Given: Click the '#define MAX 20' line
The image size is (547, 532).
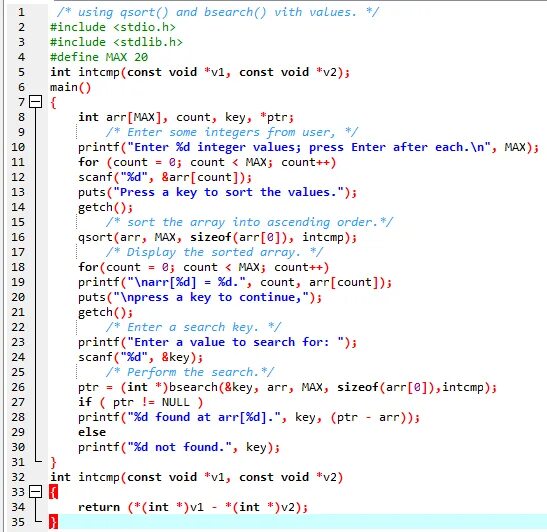Looking at the screenshot, I should coord(99,57).
